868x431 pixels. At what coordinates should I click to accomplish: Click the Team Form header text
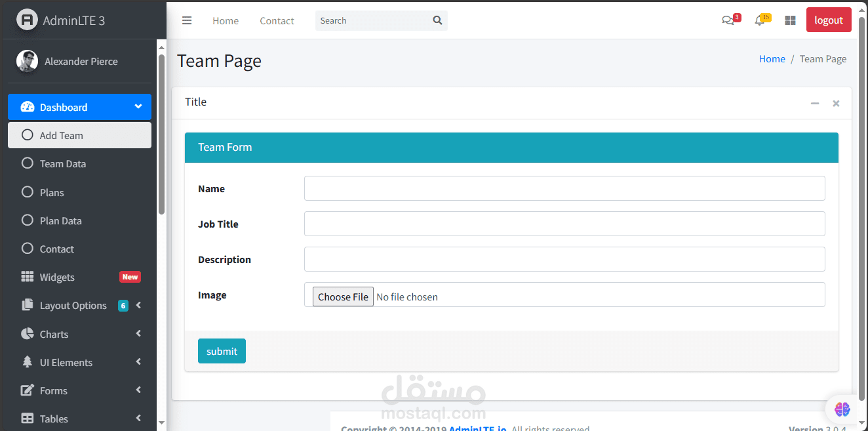(x=225, y=147)
